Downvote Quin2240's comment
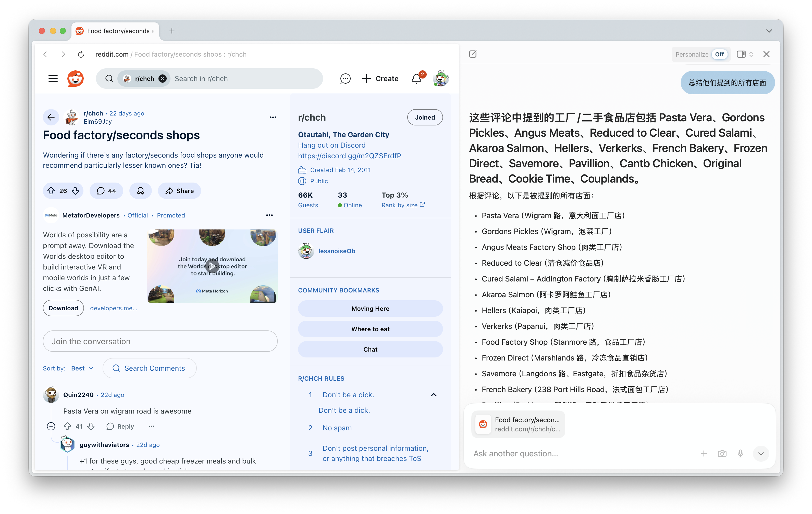 pyautogui.click(x=91, y=426)
